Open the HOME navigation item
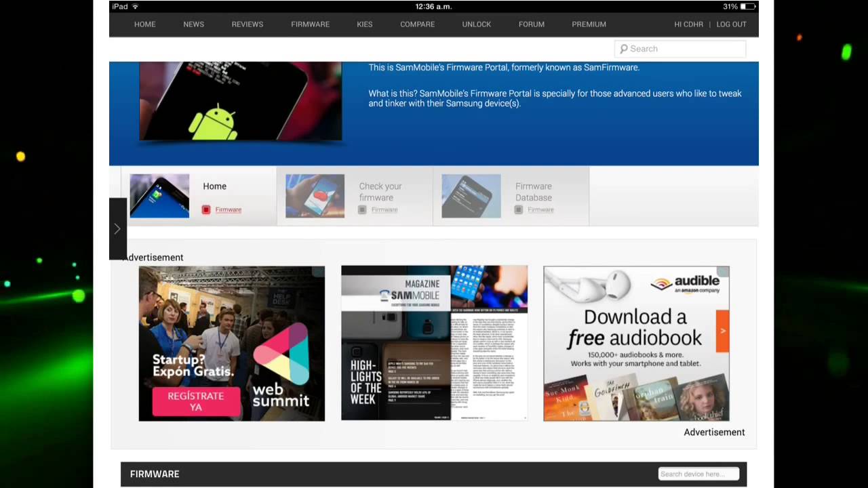Viewport: 868px width, 488px height. (x=144, y=24)
